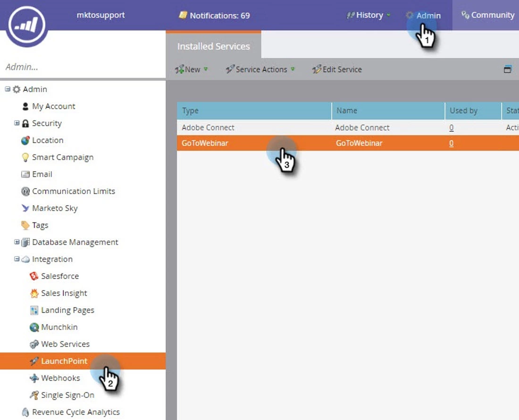Image resolution: width=519 pixels, height=420 pixels.
Task: Collapse the Integration tree node
Action: pos(17,259)
